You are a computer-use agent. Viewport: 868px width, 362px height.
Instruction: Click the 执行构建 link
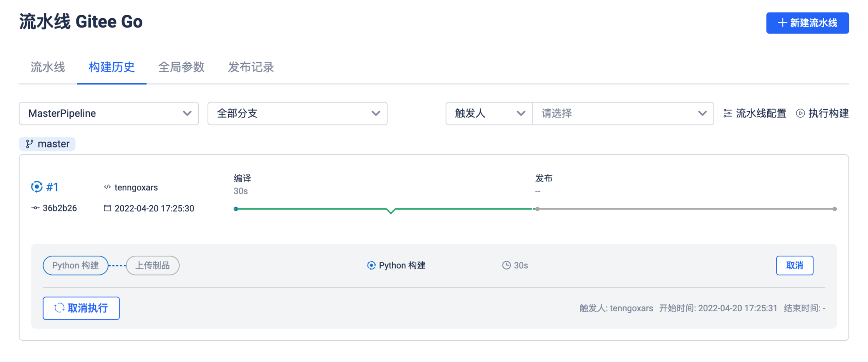pyautogui.click(x=822, y=113)
